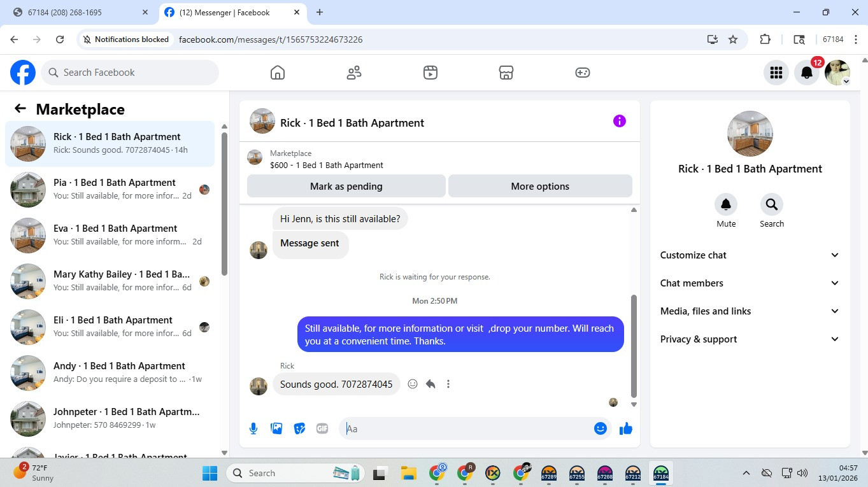868x487 pixels.
Task: Switch to the 67184 (208) 268-1695 tab
Action: pyautogui.click(x=80, y=13)
